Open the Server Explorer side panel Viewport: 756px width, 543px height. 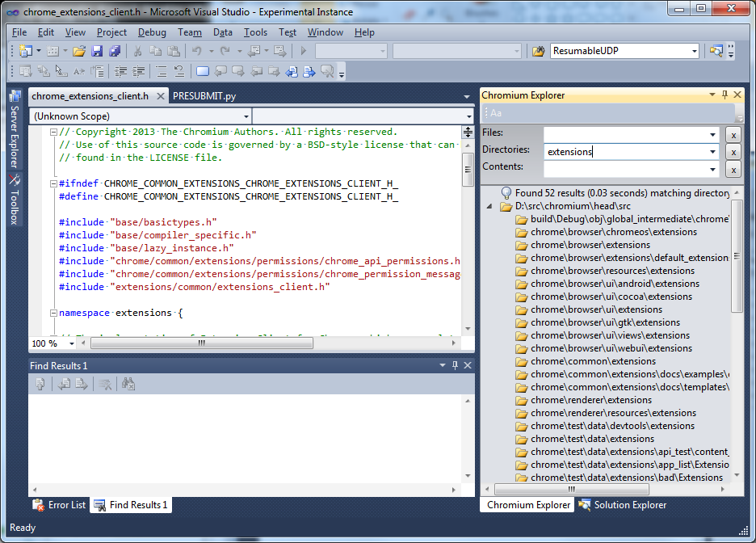(x=15, y=129)
